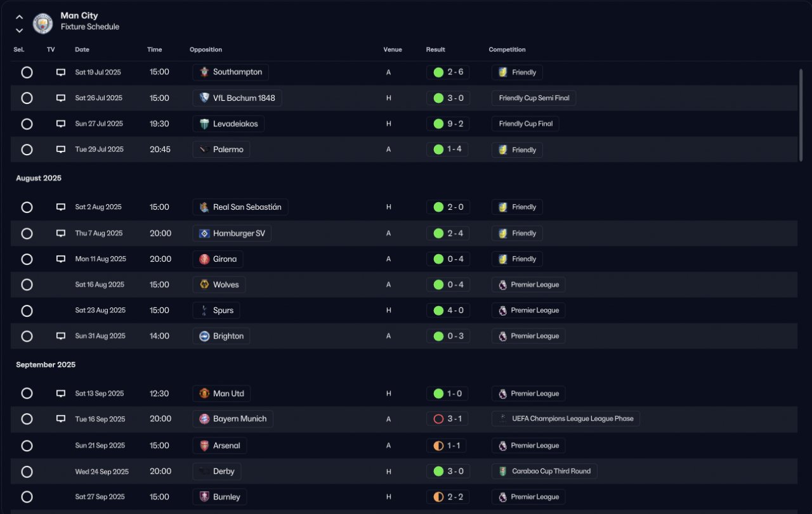Click the Result column header
Image resolution: width=812 pixels, height=514 pixels.
click(x=435, y=49)
